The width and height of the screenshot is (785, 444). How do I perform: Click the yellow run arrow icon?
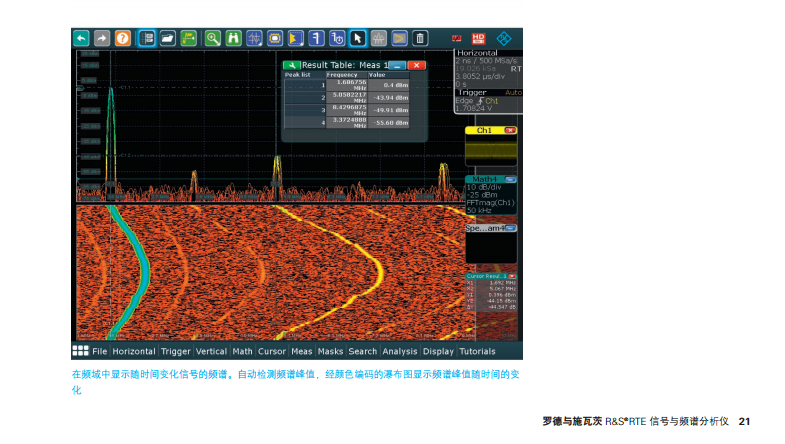point(399,39)
